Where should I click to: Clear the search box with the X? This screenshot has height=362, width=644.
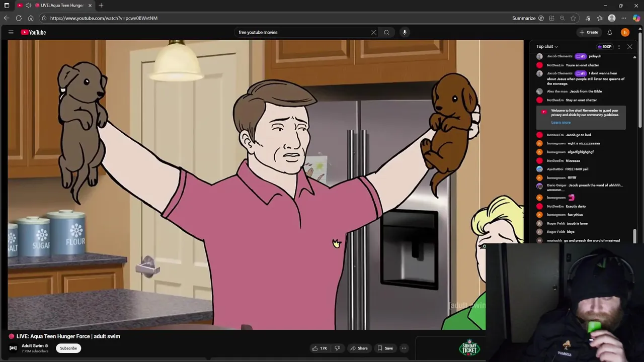point(373,32)
